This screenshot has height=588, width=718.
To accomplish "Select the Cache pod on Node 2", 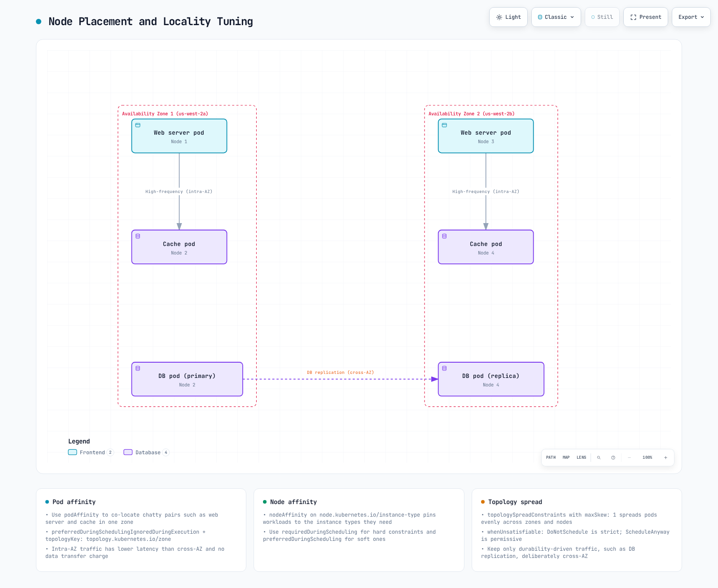I will (x=179, y=247).
